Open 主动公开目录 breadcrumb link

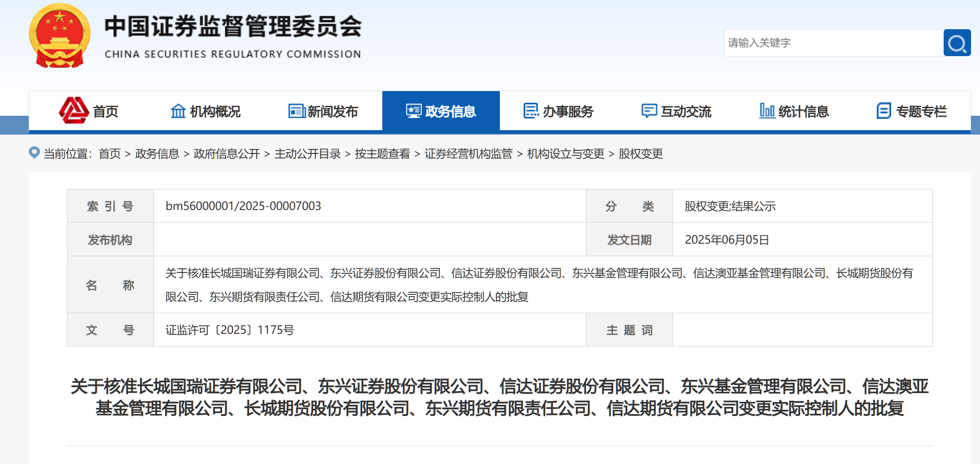[x=308, y=154]
